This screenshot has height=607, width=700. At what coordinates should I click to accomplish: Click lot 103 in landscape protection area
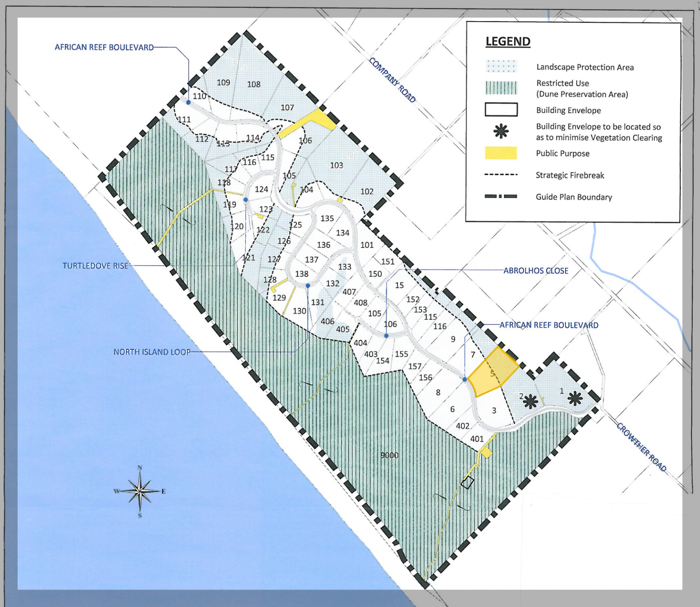[336, 165]
